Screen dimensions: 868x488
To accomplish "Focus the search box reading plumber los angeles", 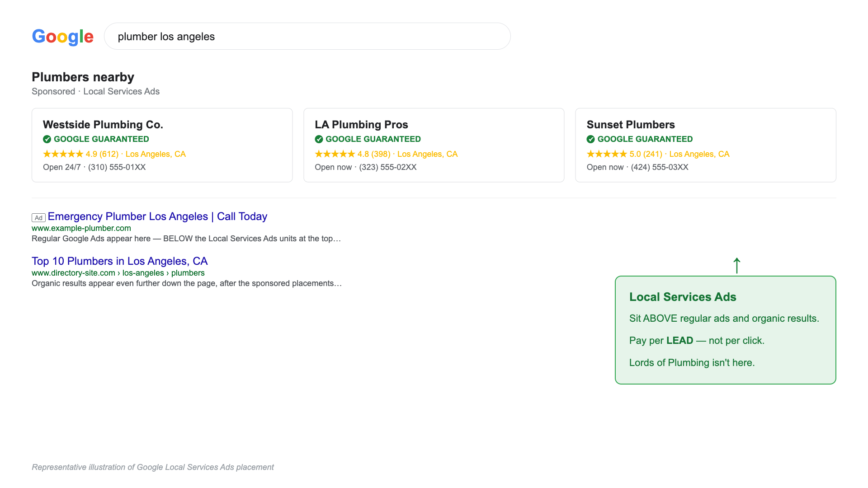I will [307, 36].
